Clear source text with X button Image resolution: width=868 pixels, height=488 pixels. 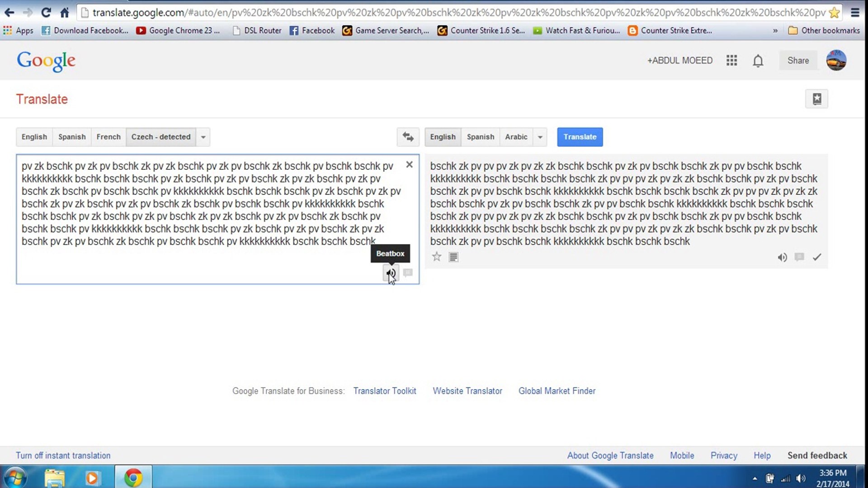[409, 164]
